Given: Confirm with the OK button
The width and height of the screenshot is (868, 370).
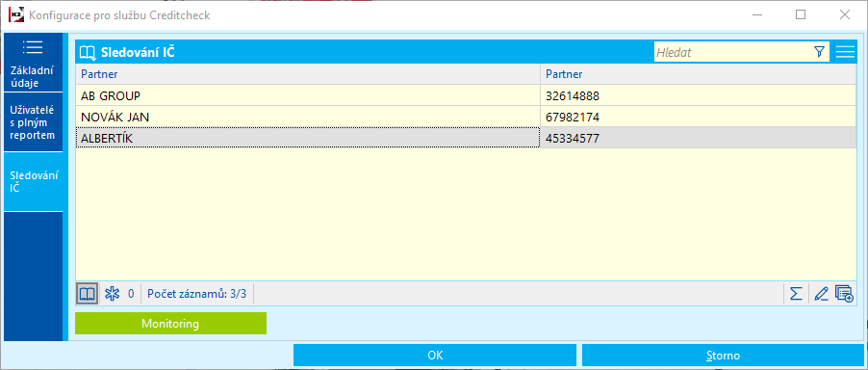Looking at the screenshot, I should (x=435, y=356).
